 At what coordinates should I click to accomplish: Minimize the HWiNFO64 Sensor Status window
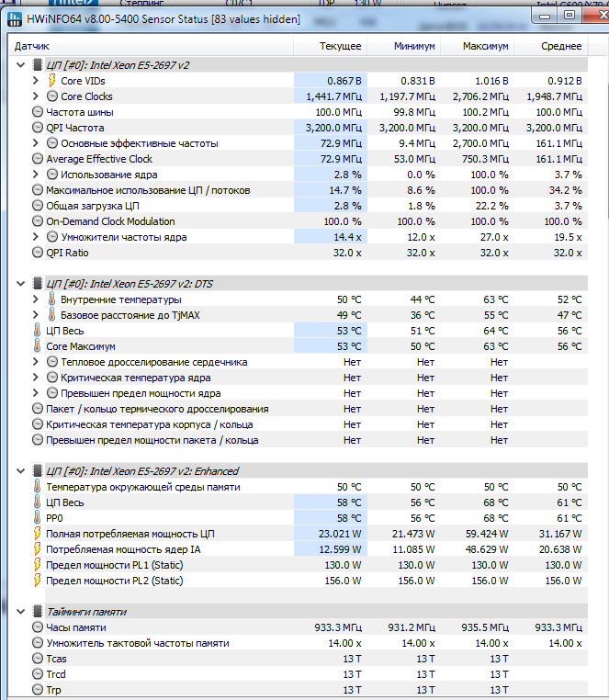545,16
